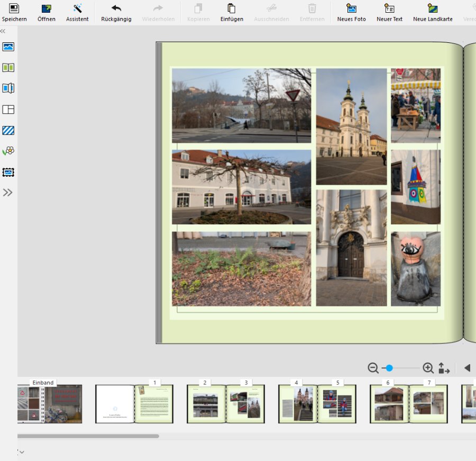This screenshot has height=461, width=476.
Task: Open the cliparts flower icon
Action: (x=8, y=151)
